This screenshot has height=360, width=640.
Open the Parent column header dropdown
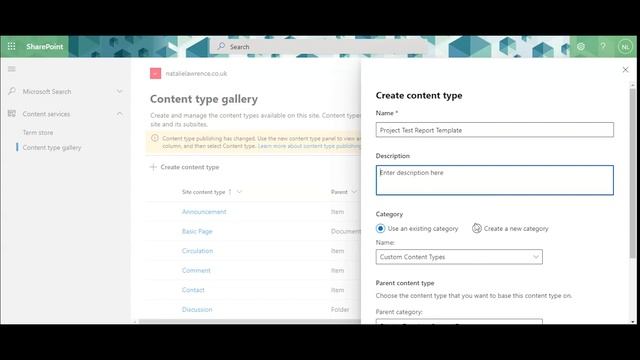[x=354, y=192]
